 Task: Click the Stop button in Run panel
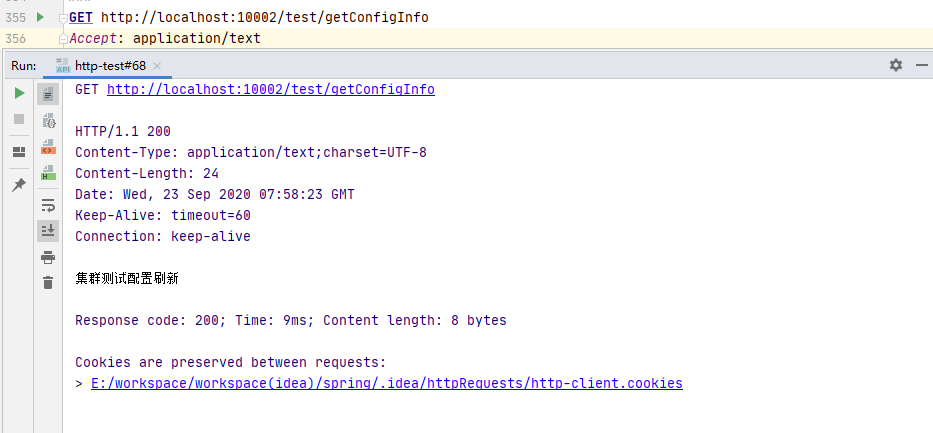tap(19, 119)
